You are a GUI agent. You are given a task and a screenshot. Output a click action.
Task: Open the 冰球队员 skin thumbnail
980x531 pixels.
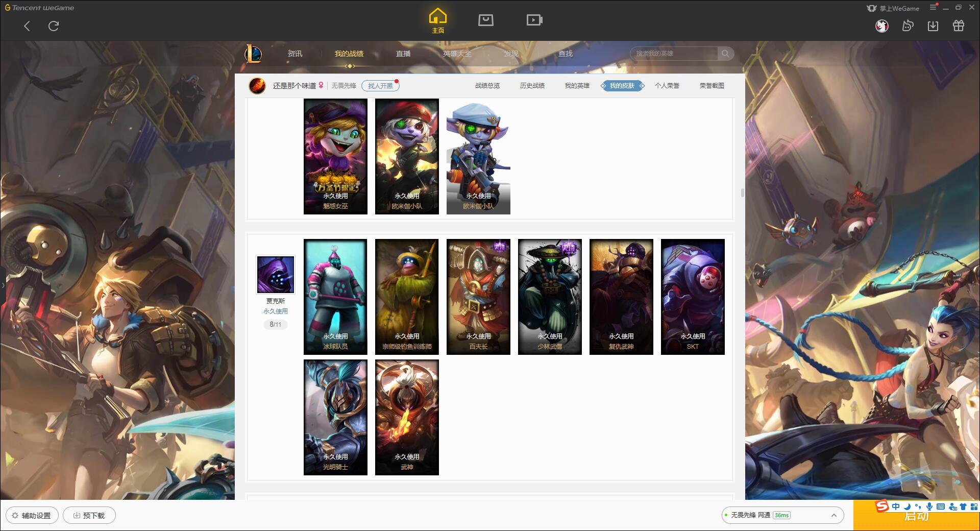(335, 297)
